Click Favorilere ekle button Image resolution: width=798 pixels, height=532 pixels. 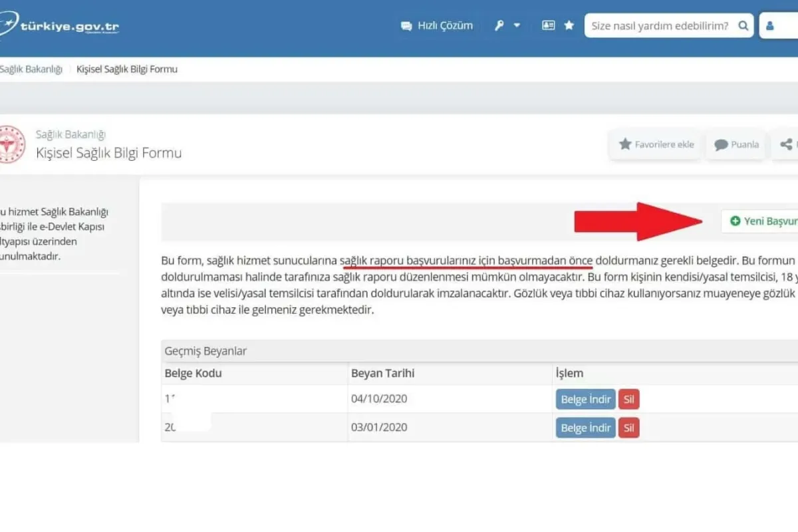(x=656, y=144)
